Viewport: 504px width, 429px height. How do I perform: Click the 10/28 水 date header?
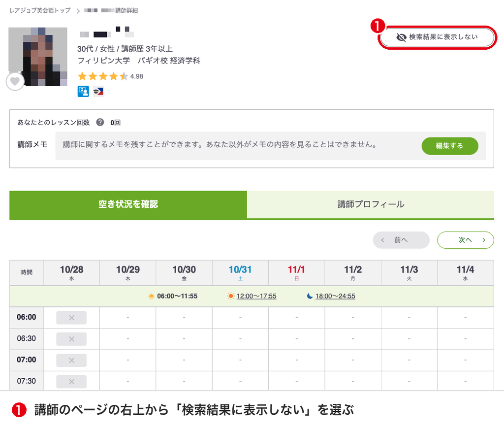click(71, 273)
